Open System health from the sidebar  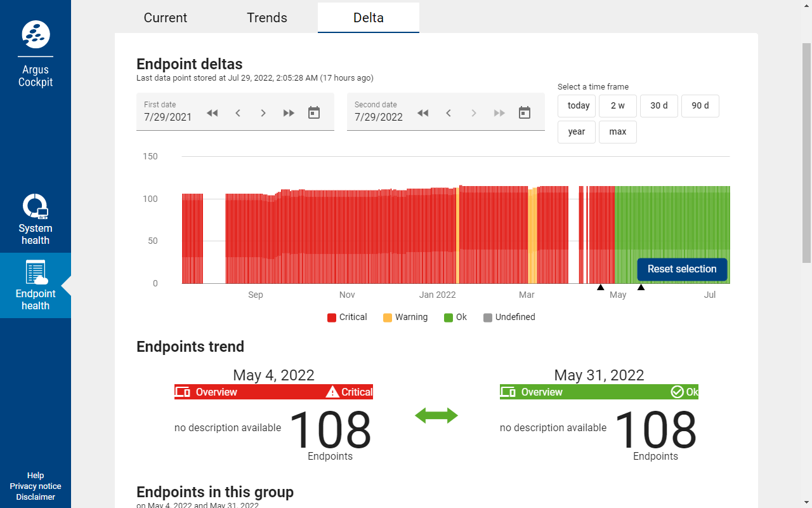point(36,219)
